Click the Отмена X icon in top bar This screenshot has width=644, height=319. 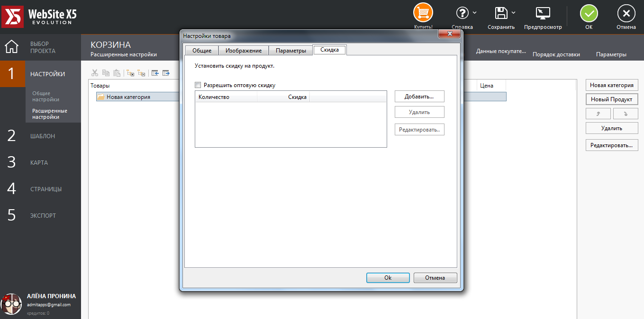pos(626,14)
